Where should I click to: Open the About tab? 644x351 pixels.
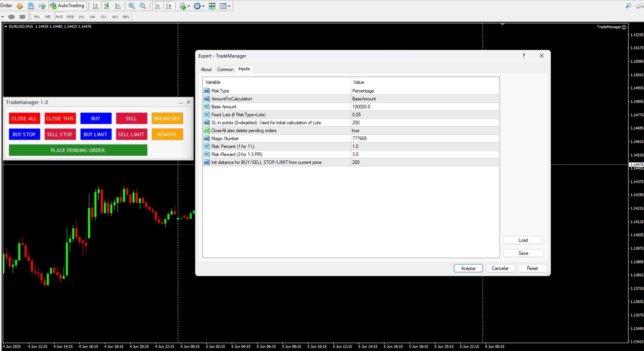206,69
